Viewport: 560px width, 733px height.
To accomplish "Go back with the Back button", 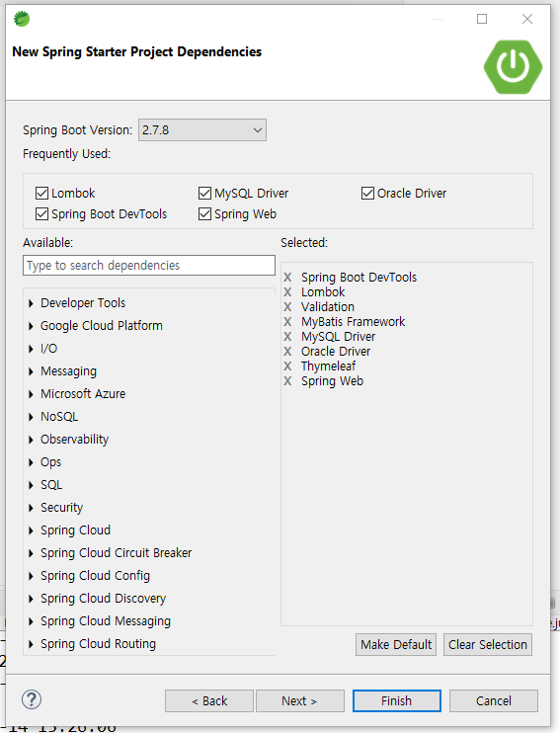I will [x=209, y=700].
